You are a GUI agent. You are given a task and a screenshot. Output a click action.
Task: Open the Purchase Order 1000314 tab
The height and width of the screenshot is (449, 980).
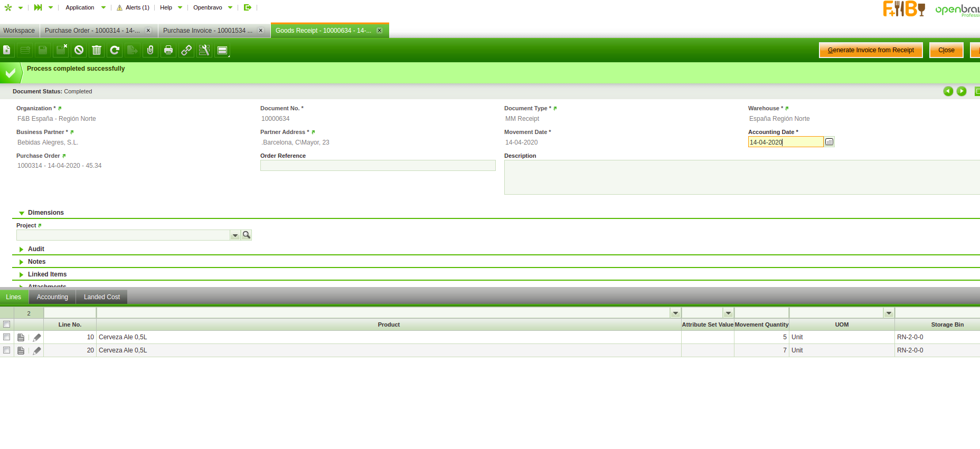pyautogui.click(x=92, y=31)
